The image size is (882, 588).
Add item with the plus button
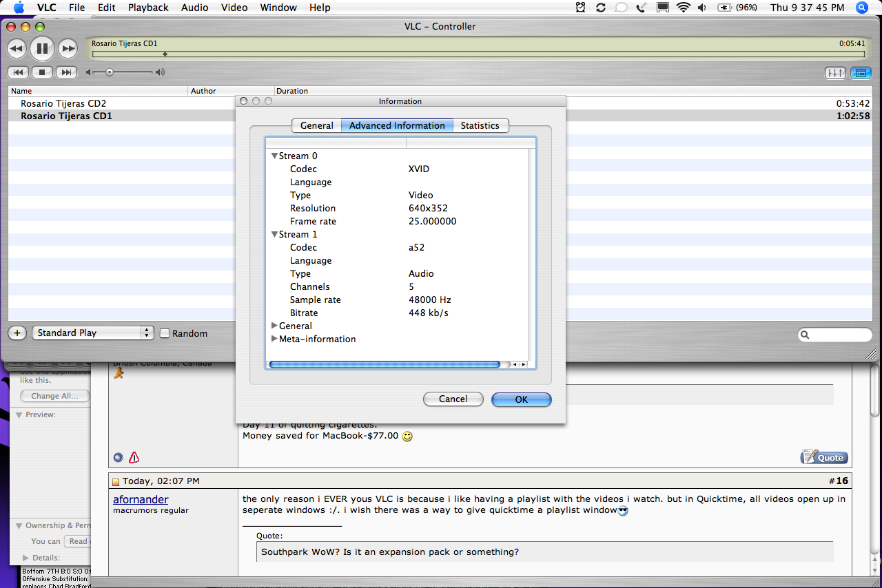(17, 333)
